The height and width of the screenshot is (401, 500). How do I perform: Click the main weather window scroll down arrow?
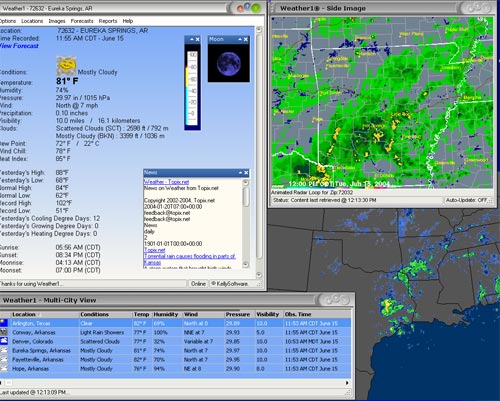[x=259, y=275]
